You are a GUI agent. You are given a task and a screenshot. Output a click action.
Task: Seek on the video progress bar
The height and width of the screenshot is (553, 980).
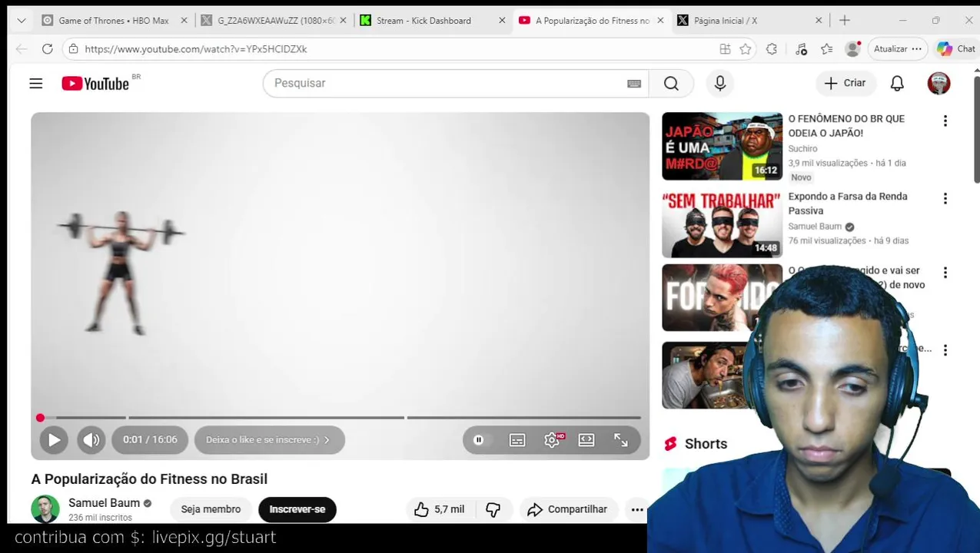coord(340,418)
